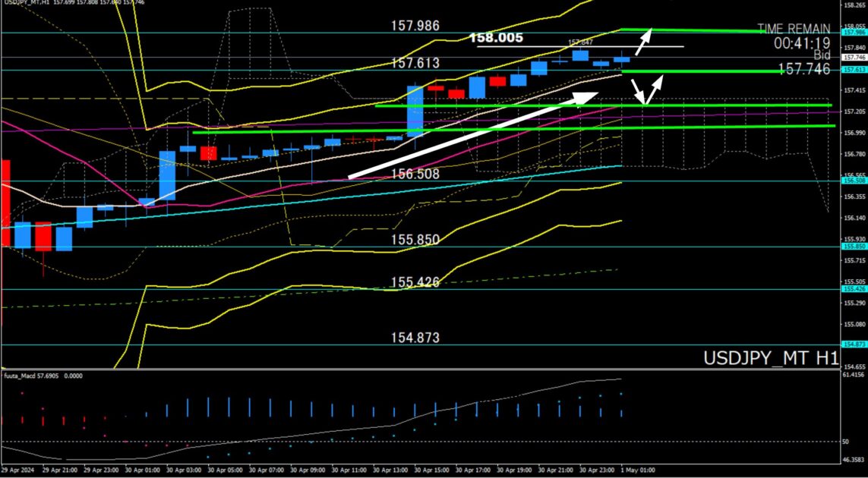Click the 155.850 level label
The width and height of the screenshot is (868, 478).
(x=415, y=239)
